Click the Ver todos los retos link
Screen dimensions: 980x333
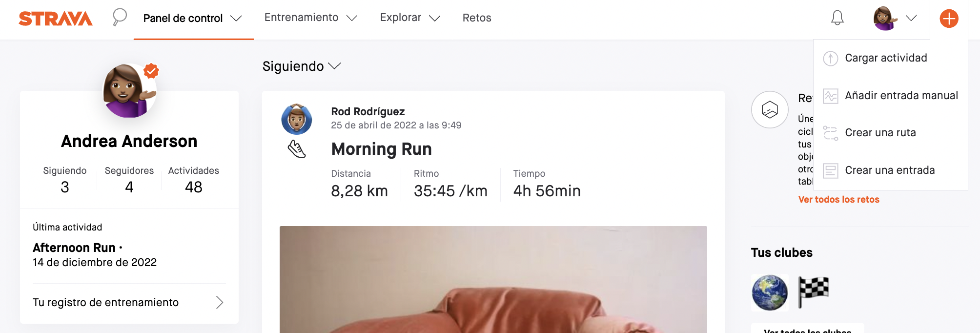coord(839,200)
